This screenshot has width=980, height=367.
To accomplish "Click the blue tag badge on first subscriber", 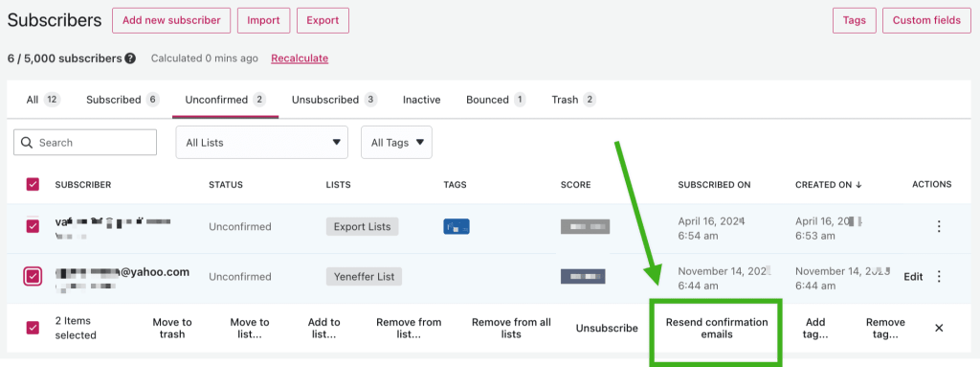I will pos(457,227).
